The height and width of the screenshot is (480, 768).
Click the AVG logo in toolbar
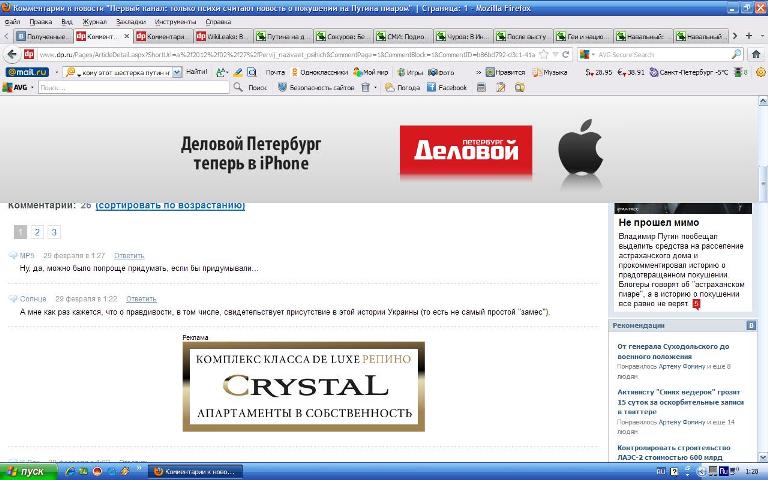click(x=15, y=87)
